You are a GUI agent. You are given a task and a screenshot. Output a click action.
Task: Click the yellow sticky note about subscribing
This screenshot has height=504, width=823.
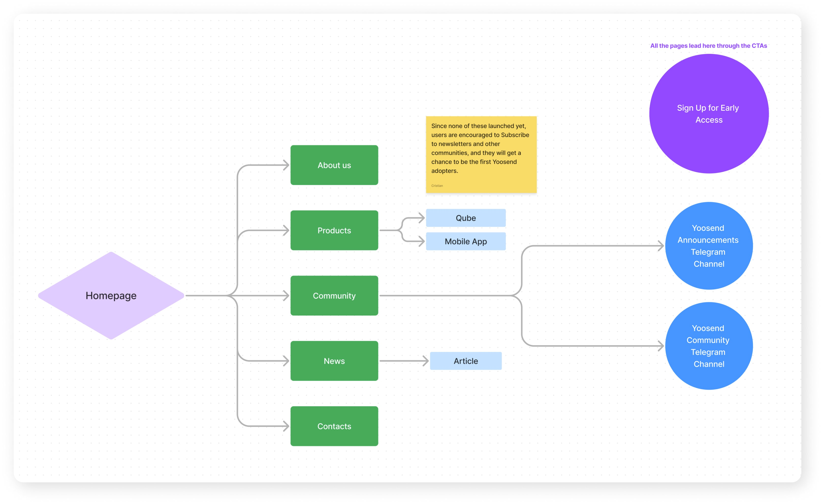(481, 155)
